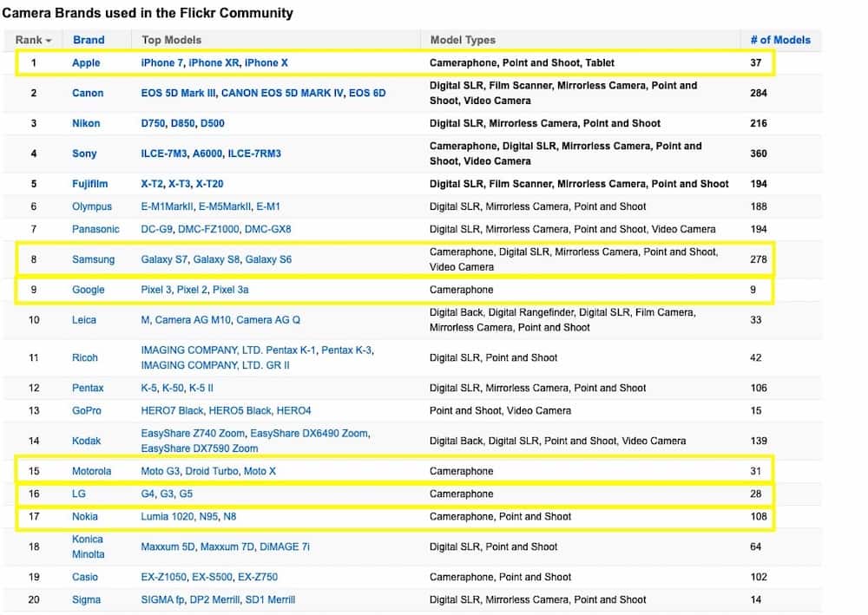This screenshot has height=615, width=868.
Task: Sort by Brand column header
Action: pos(89,40)
